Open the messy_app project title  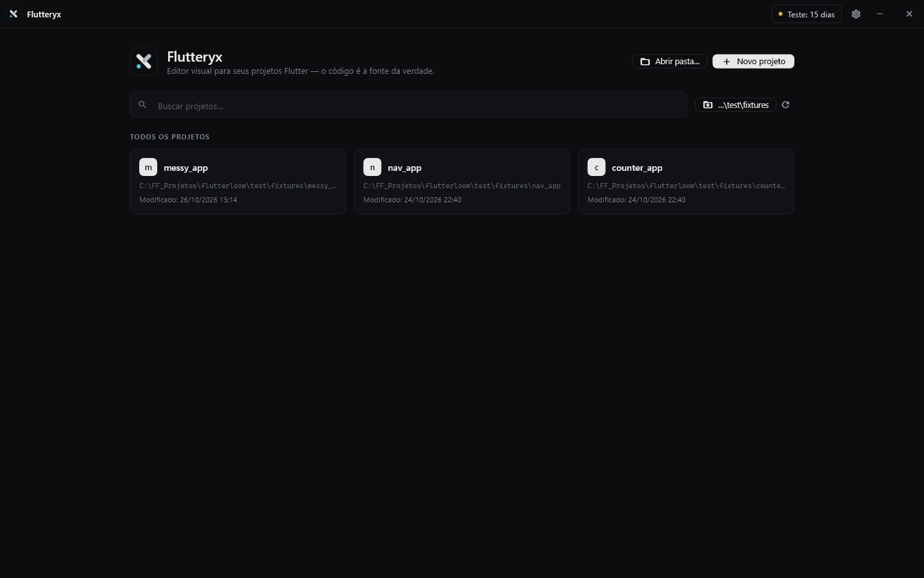tap(185, 168)
